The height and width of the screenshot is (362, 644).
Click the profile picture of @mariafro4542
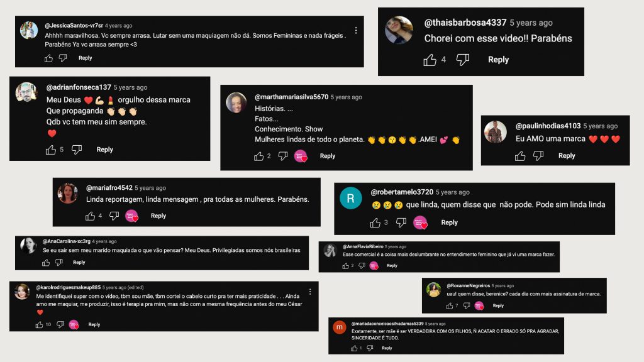pyautogui.click(x=68, y=194)
